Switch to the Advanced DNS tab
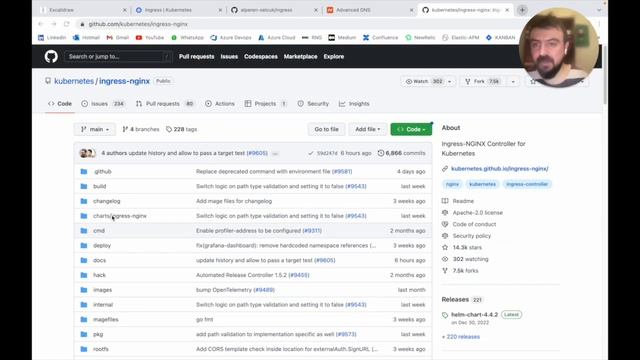 (x=353, y=10)
